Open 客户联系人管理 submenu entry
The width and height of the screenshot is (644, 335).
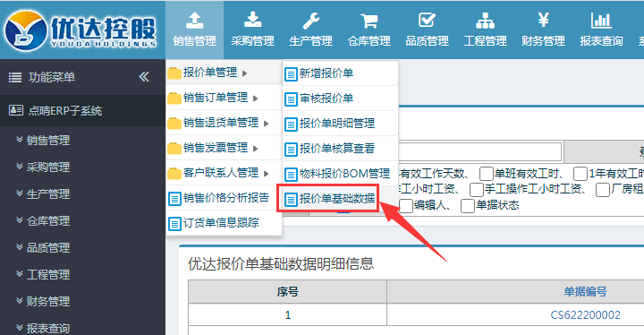[224, 173]
